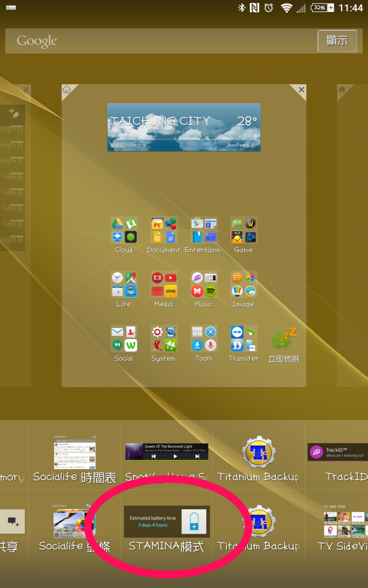Remove the left pane with its X

point(26,90)
